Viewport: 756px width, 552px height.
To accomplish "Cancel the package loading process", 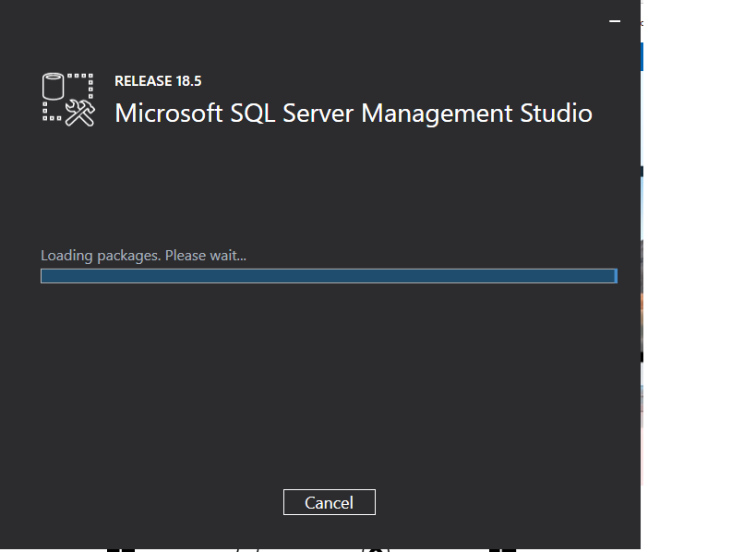I will (x=329, y=502).
